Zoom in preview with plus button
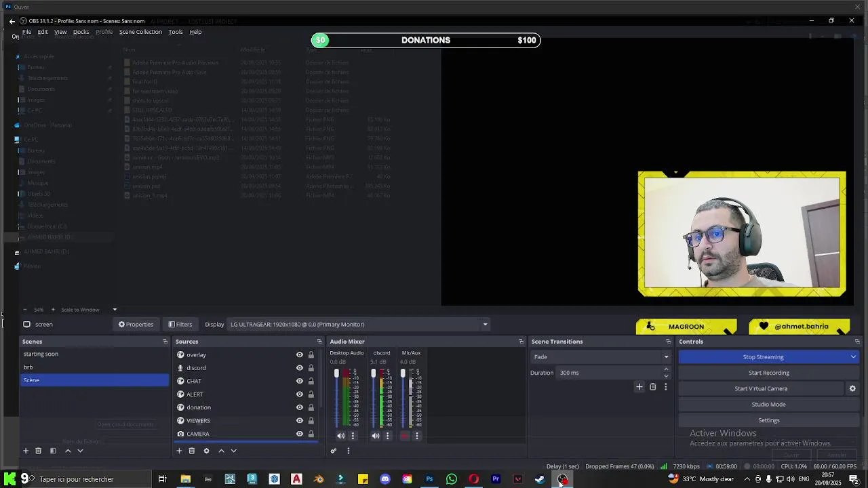 click(53, 310)
